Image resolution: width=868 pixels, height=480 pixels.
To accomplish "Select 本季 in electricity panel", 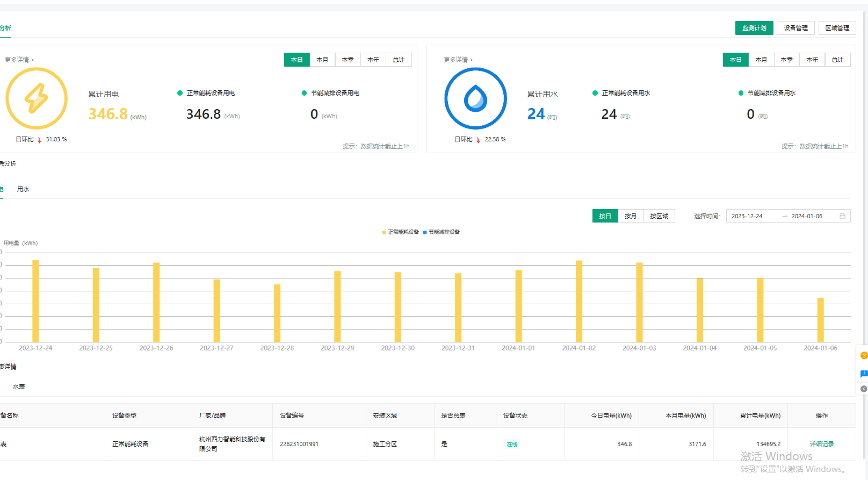I will point(348,60).
